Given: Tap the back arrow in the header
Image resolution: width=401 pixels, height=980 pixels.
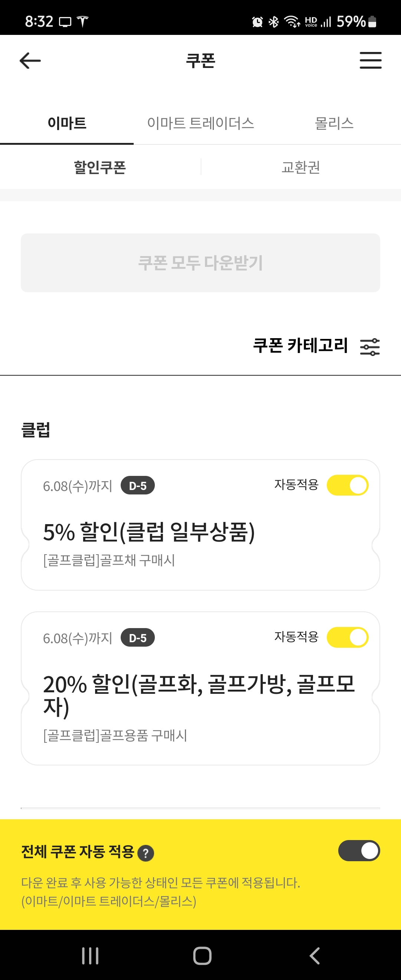Looking at the screenshot, I should [30, 61].
